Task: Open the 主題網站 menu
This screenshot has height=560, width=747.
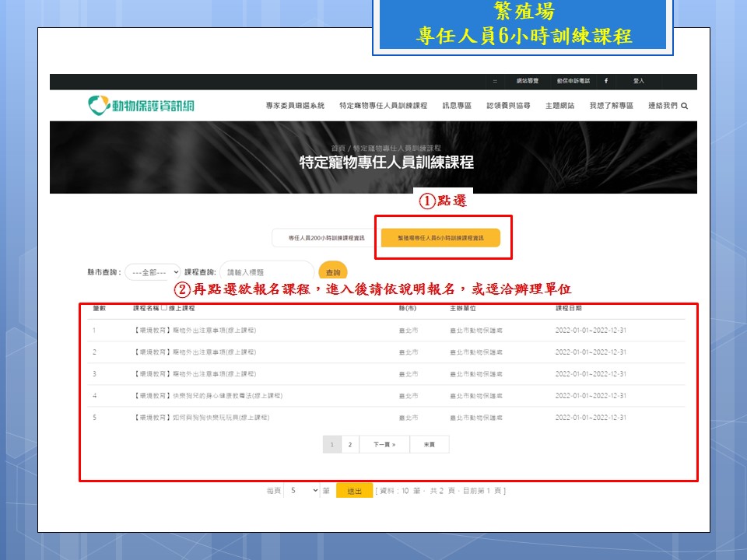Action: [x=559, y=105]
